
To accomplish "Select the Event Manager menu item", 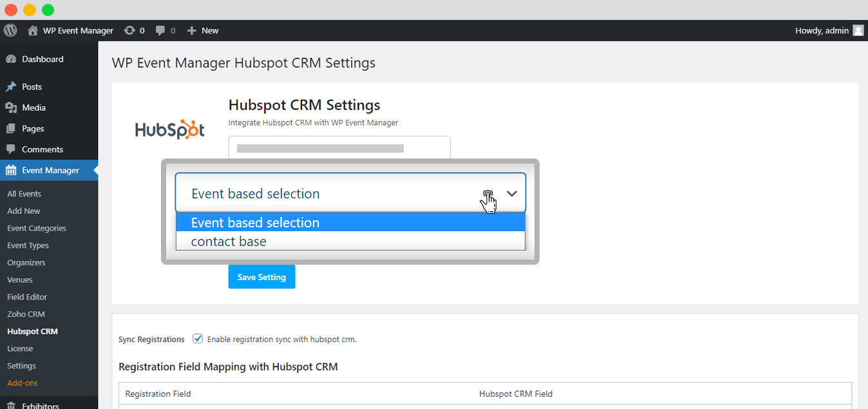I will [x=49, y=170].
